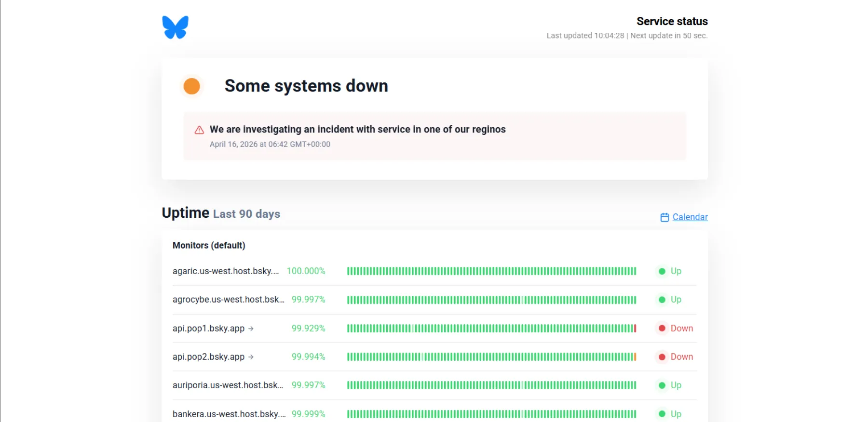
Task: Click the Some systems down heading
Action: click(x=306, y=86)
